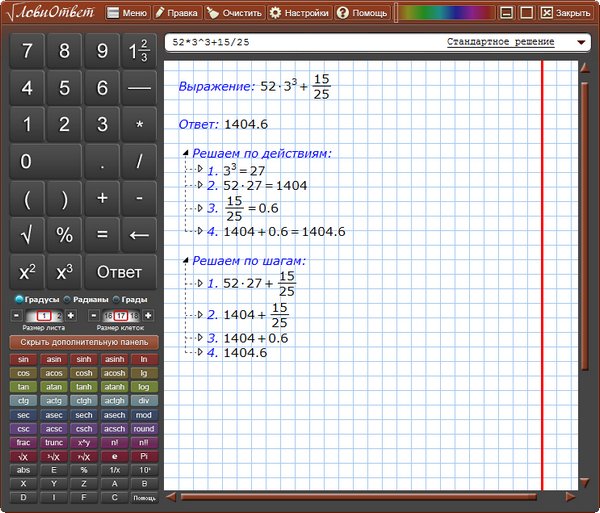
Task: Switch angle mode to Радианы
Action: coord(88,299)
